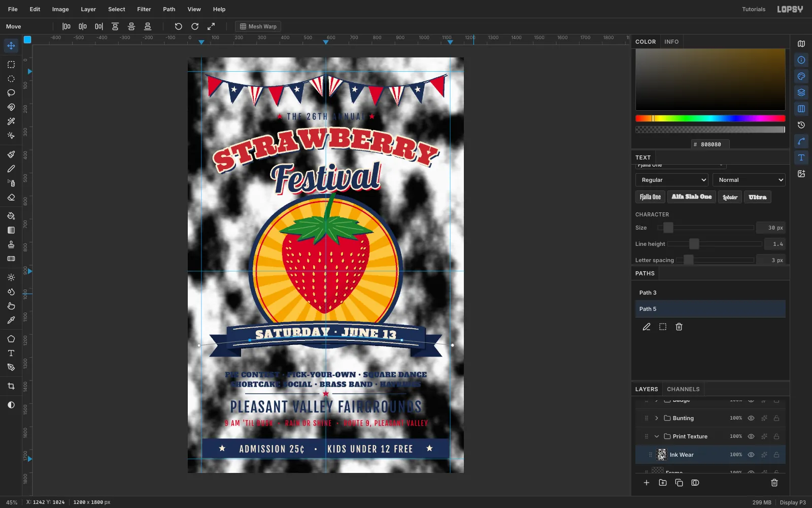Lock the Print Texture group
The height and width of the screenshot is (508, 812).
(776, 436)
